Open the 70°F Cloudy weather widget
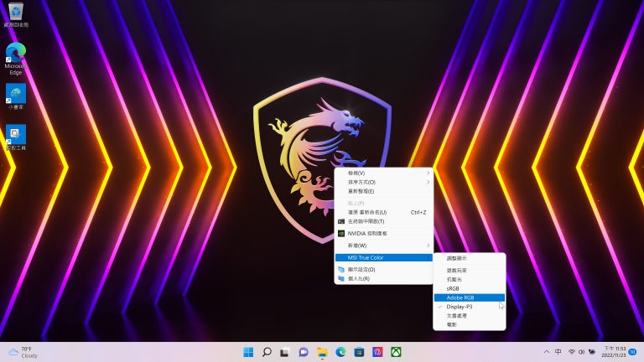The height and width of the screenshot is (362, 644). (23, 352)
